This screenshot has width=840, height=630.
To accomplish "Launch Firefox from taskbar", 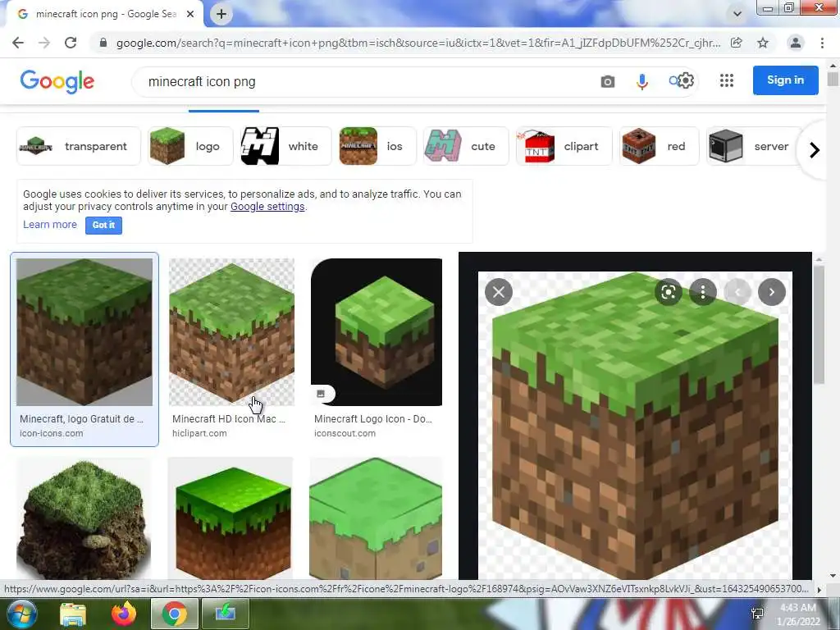I will pyautogui.click(x=124, y=614).
